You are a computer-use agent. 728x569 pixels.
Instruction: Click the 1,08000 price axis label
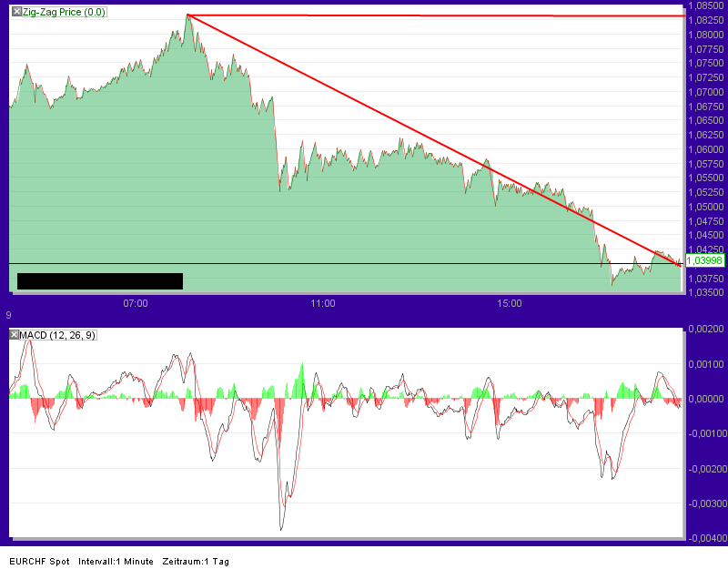tap(706, 35)
